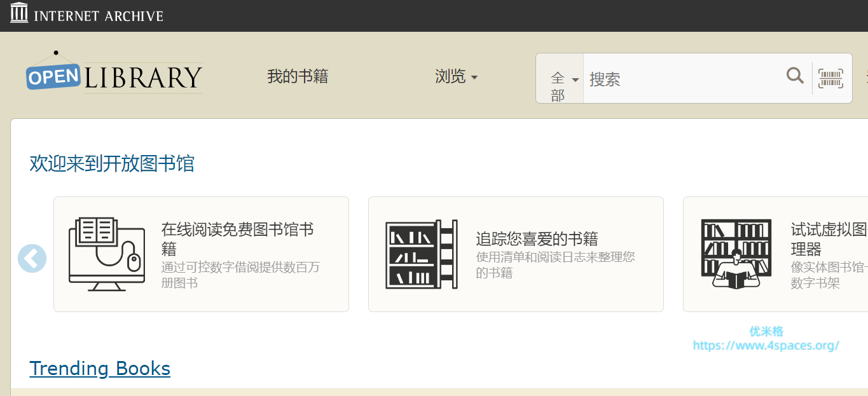Click the carousel previous arrow button
The height and width of the screenshot is (396, 868).
click(x=32, y=259)
